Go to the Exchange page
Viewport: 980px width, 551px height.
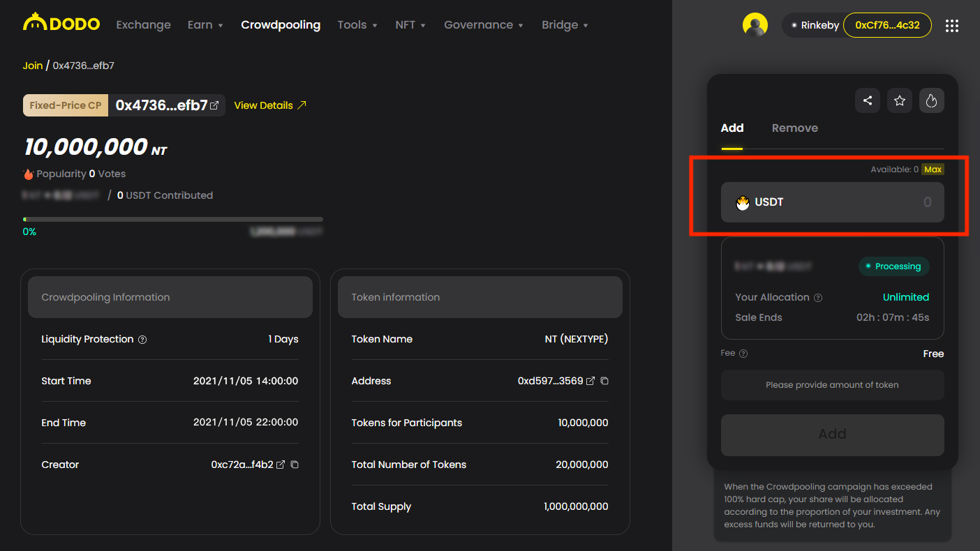point(143,25)
